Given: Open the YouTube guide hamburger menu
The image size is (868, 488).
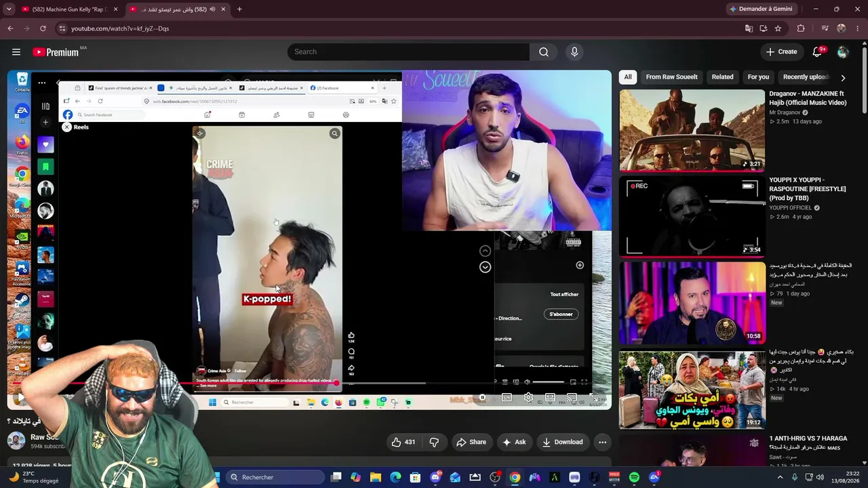Looking at the screenshot, I should coord(16,52).
